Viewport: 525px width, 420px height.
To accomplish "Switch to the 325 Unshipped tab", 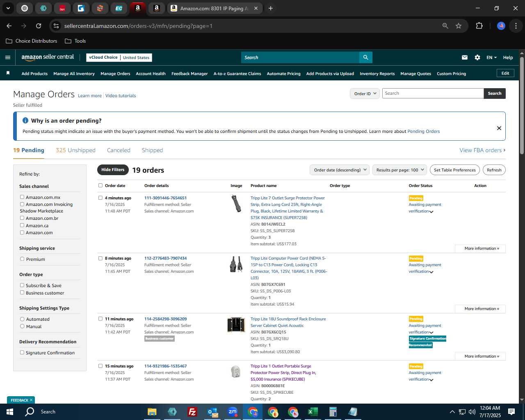I will pyautogui.click(x=75, y=150).
